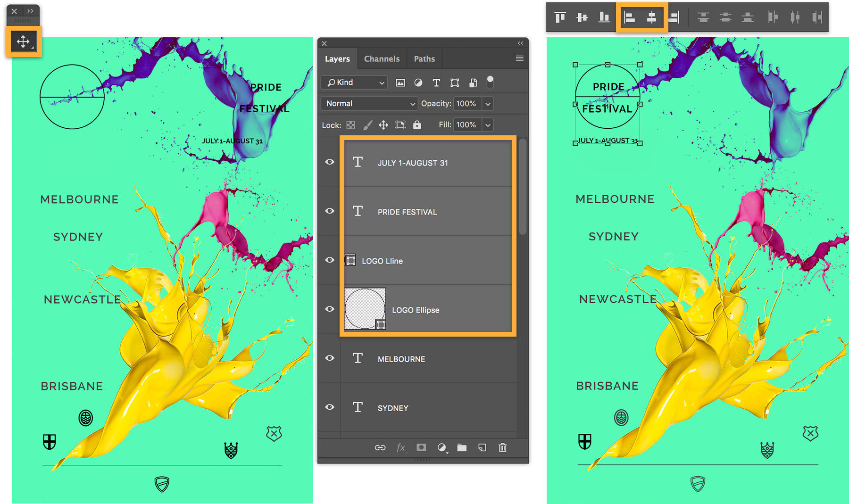
Task: Link the selected layers together
Action: tap(380, 447)
